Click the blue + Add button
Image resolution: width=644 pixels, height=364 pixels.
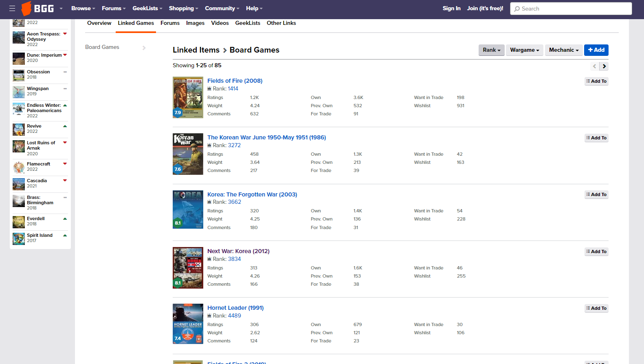pyautogui.click(x=596, y=50)
